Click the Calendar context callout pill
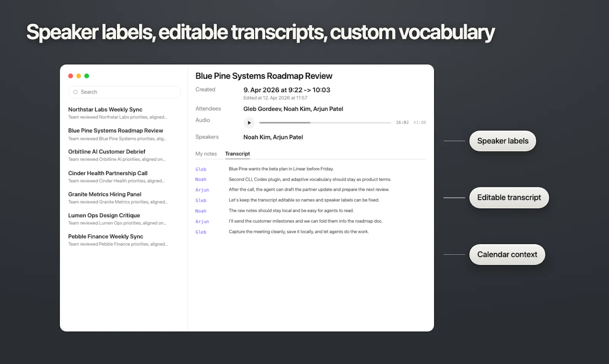 pos(507,254)
